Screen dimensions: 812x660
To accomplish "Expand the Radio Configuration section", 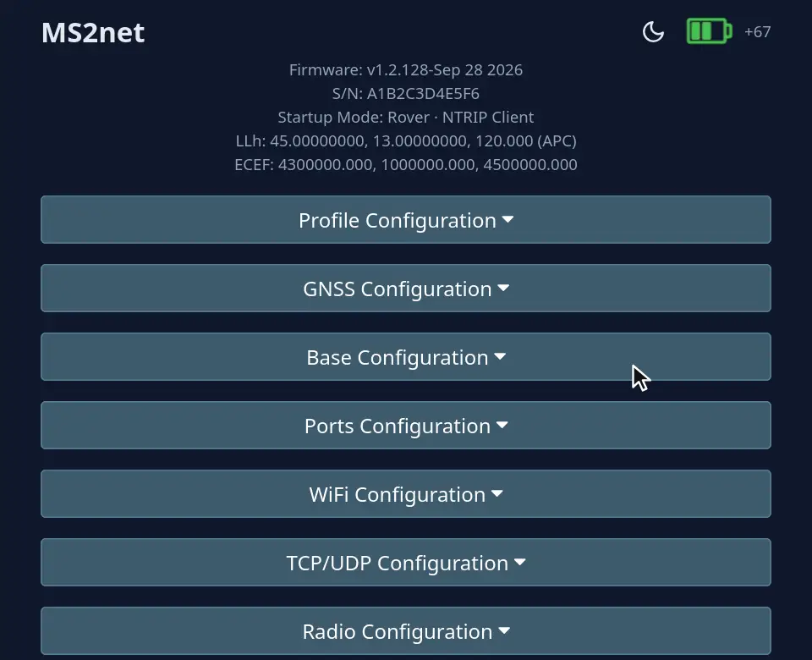I will [406, 631].
